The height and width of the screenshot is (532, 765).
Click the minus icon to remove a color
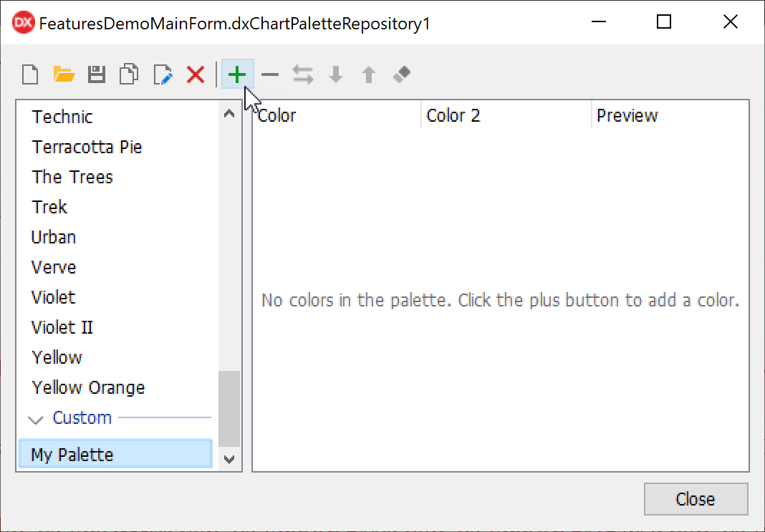(269, 74)
